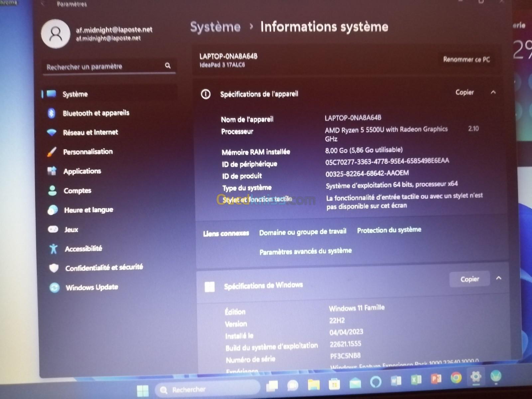Go to Windows Update page

[x=92, y=287]
